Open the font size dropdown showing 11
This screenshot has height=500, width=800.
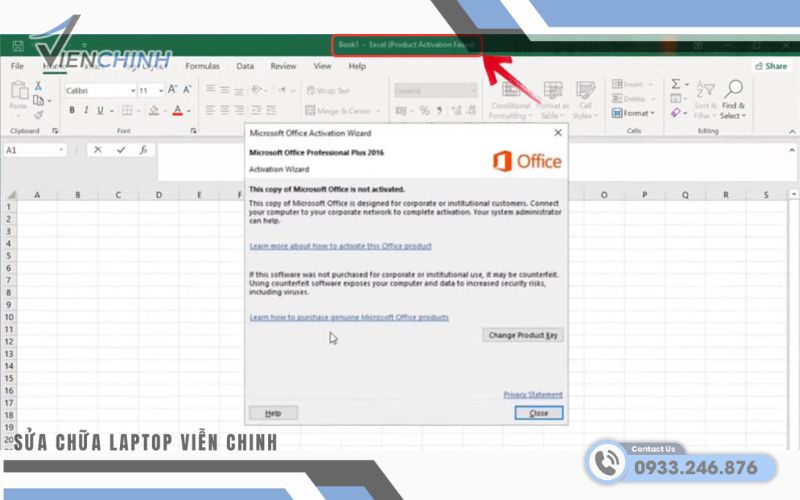tap(161, 91)
